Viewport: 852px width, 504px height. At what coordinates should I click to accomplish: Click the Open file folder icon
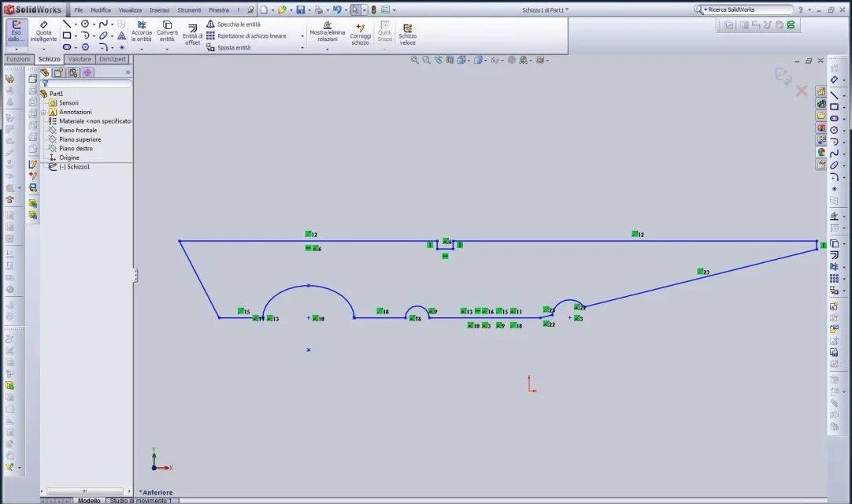pos(281,9)
